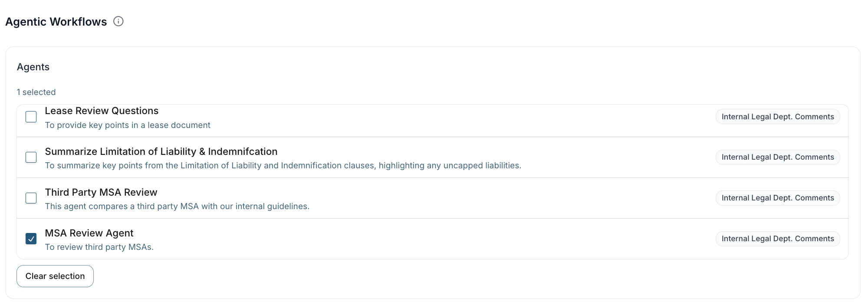
Task: Click the info icon beside Agentic Workflows
Action: tap(118, 21)
